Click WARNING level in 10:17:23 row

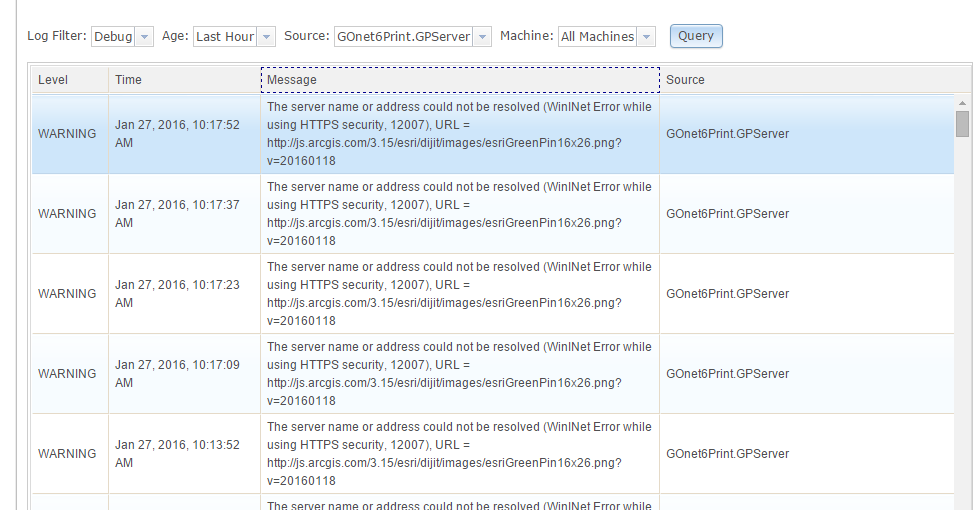tap(67, 294)
